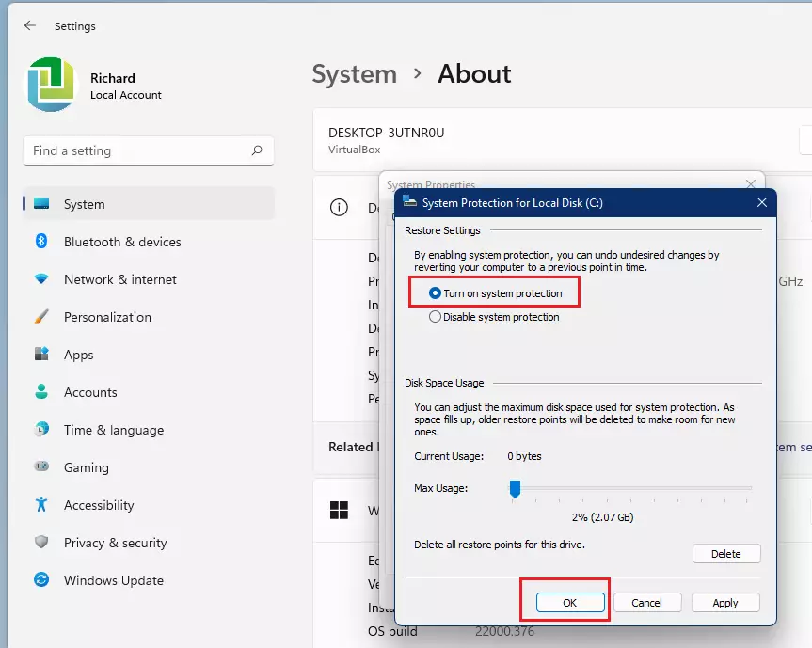Click the Windows logo icon in specifications

[340, 511]
